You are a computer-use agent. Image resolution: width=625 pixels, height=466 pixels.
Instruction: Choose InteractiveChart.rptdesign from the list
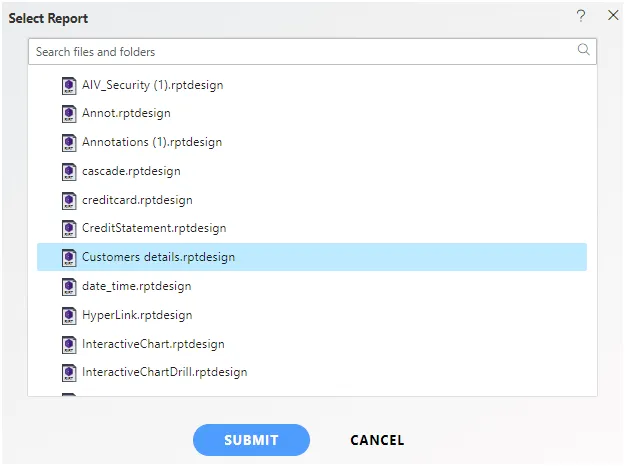pyautogui.click(x=153, y=344)
